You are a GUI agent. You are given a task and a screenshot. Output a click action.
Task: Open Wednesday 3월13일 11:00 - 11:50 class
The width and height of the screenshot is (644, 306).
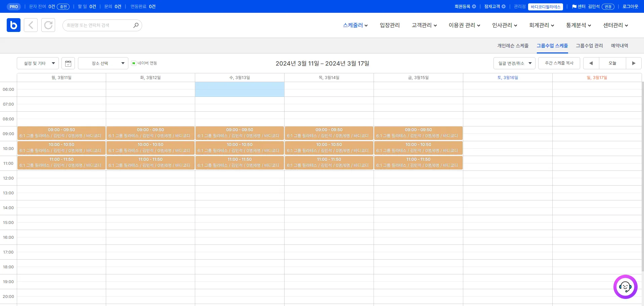[x=240, y=163]
